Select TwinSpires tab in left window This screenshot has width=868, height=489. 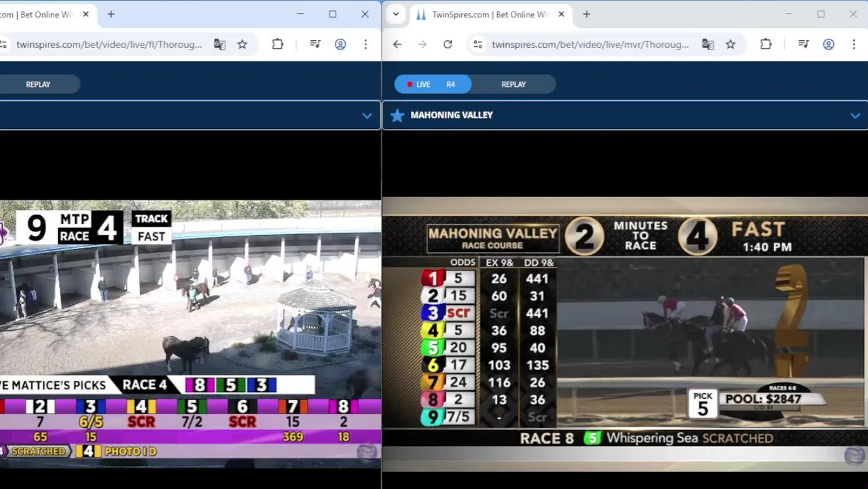[x=46, y=14]
